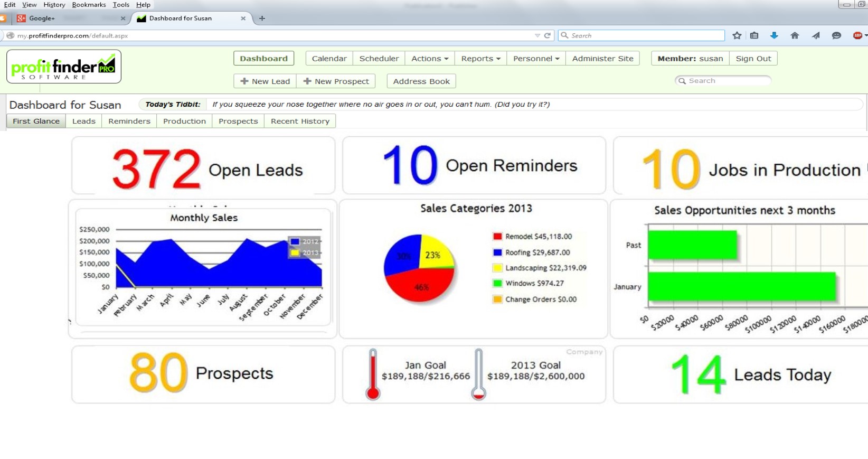This screenshot has width=868, height=459.
Task: Open the Edit menu
Action: (x=10, y=4)
